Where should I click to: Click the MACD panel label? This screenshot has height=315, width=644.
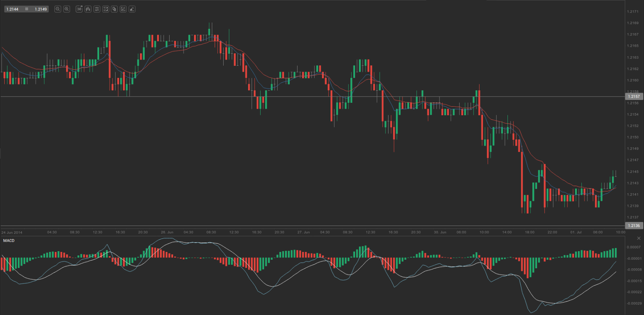click(9, 241)
